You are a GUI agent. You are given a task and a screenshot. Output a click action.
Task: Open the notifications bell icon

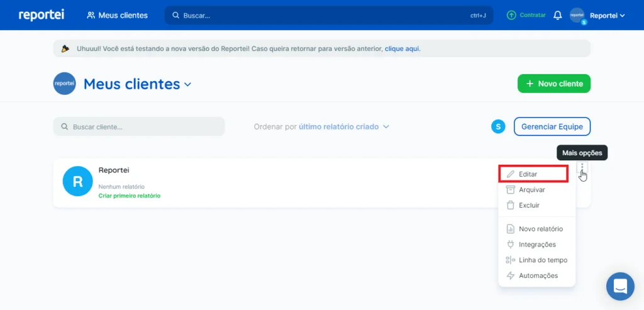click(557, 15)
